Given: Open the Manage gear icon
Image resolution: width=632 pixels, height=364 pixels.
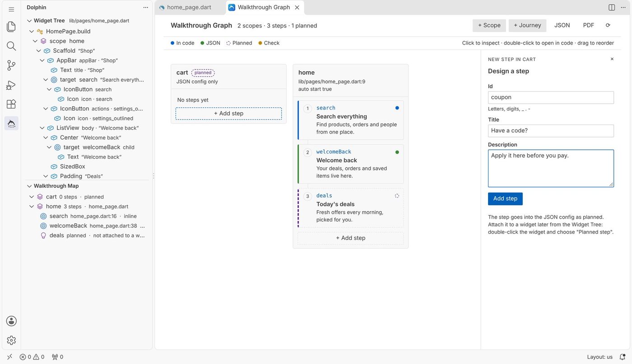Looking at the screenshot, I should [x=11, y=341].
